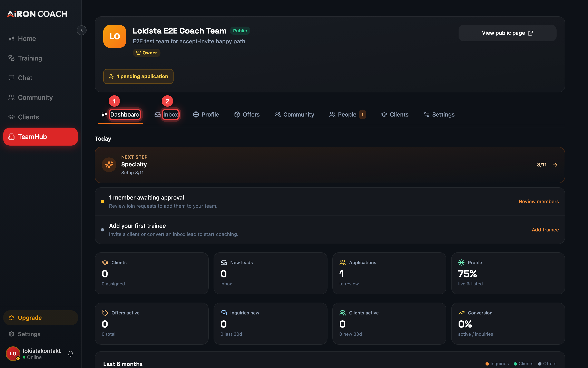
Task: Open the Offers tab
Action: (247, 114)
